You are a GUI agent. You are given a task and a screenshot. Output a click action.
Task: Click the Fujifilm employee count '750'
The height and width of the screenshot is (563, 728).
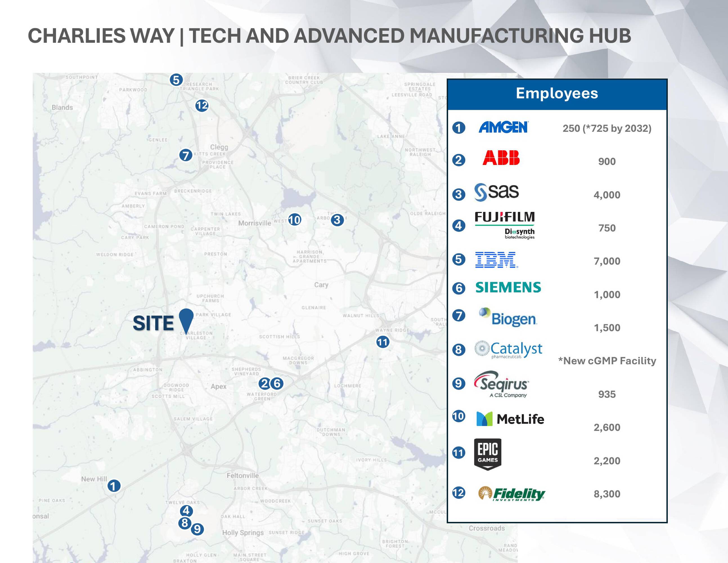(x=607, y=228)
